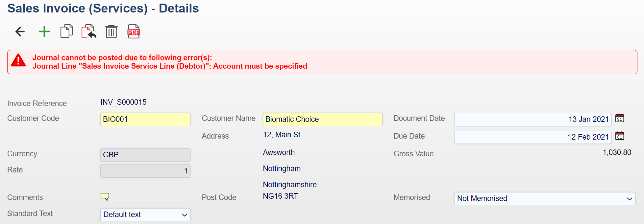Click the Customer Name field
The width and height of the screenshot is (644, 224).
pos(322,119)
